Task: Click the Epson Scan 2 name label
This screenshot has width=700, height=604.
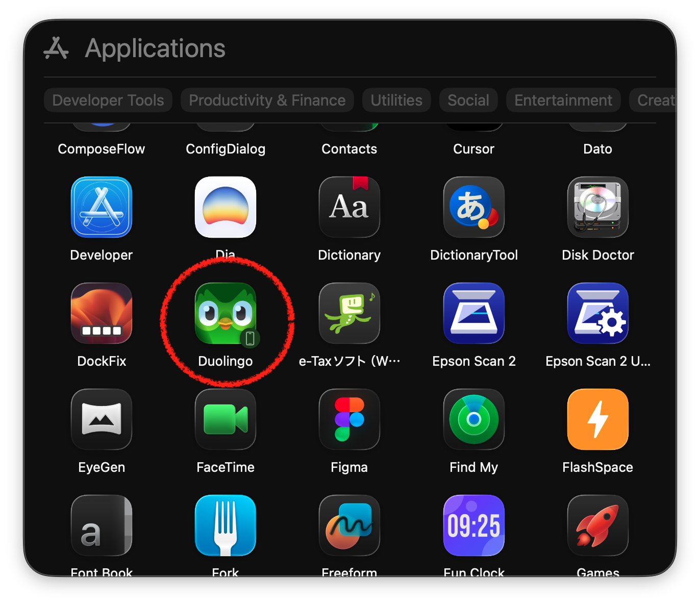Action: click(x=474, y=361)
